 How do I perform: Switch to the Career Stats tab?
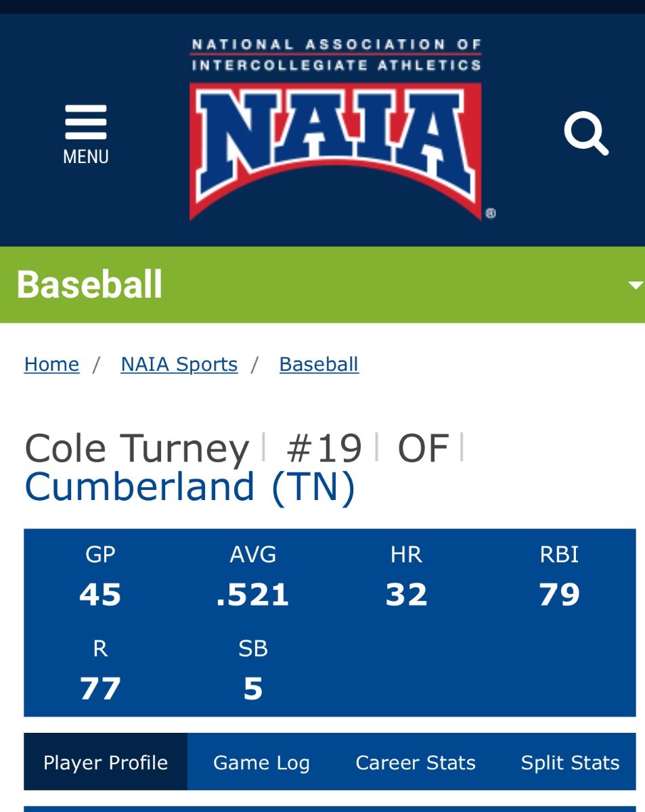[x=416, y=763]
